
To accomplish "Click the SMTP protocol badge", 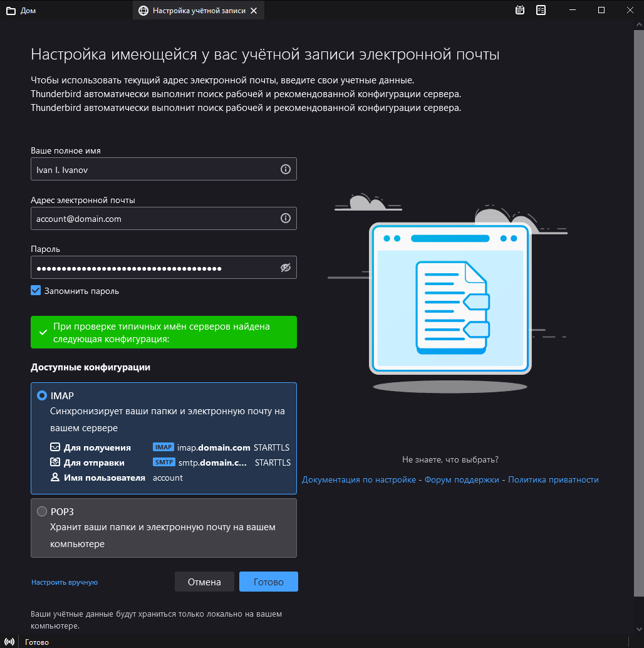I will [x=164, y=462].
